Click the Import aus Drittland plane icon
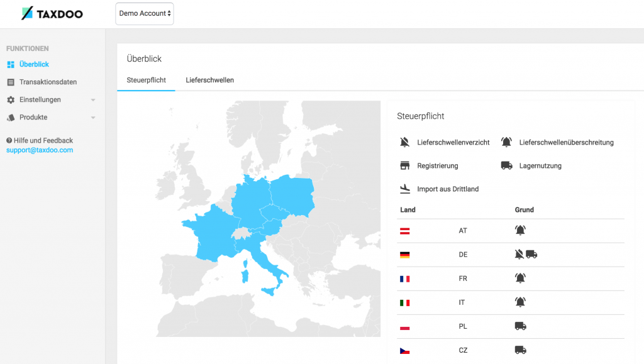 click(404, 189)
